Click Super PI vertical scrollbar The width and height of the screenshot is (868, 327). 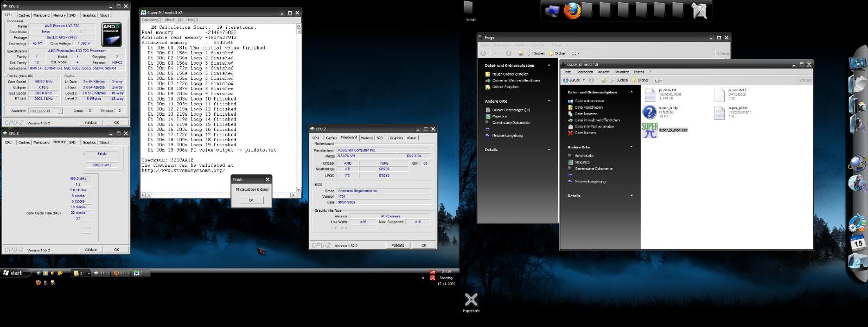298,108
